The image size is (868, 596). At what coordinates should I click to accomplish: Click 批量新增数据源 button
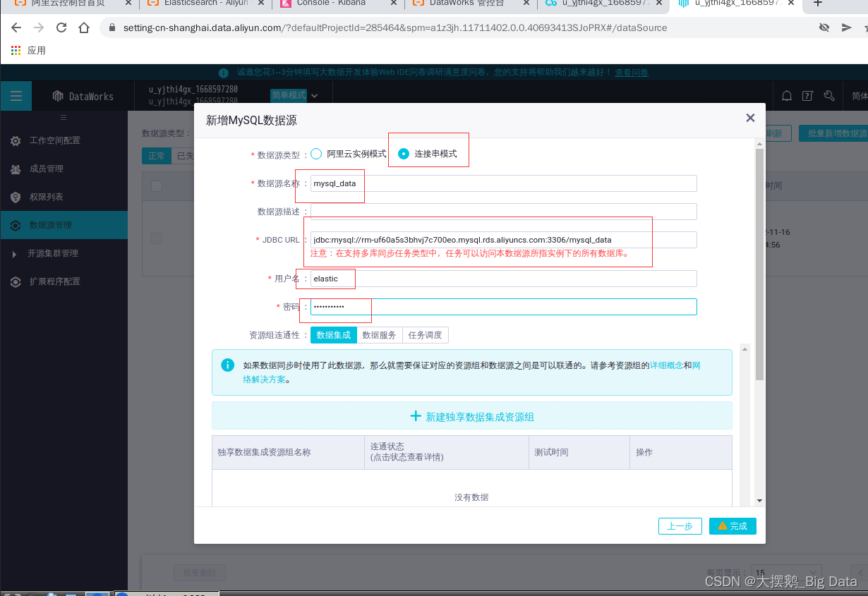click(833, 133)
